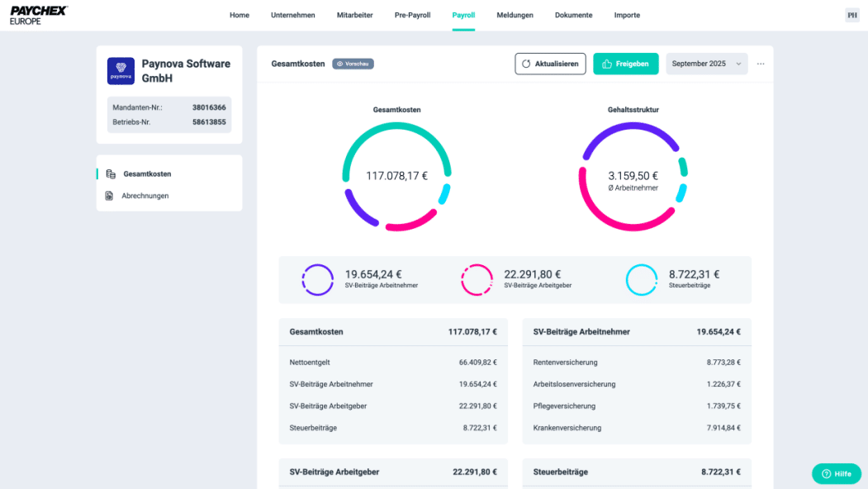Click Steuerbeiträge bottom card header

[637, 472]
